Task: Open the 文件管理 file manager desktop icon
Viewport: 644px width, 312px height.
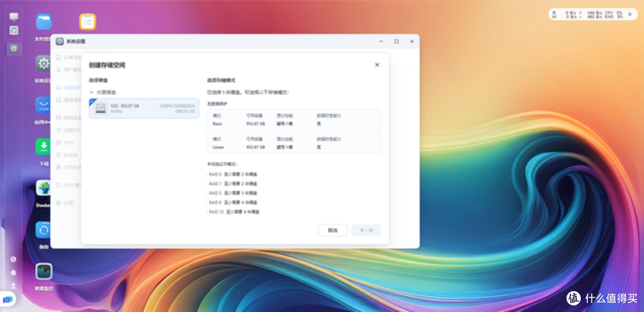Action: pyautogui.click(x=44, y=22)
